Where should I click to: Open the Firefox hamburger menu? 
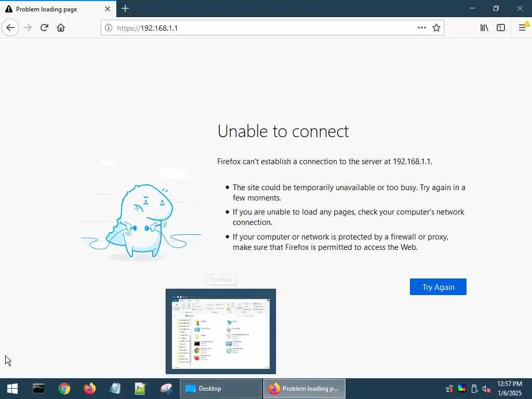pos(523,28)
